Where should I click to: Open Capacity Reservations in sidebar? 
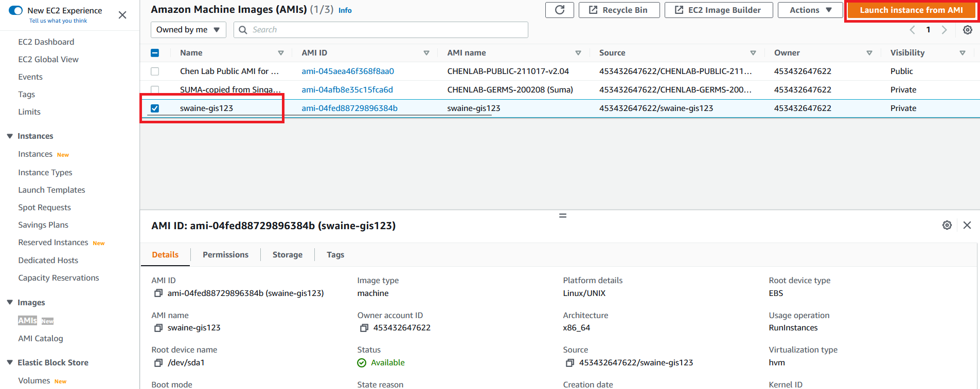pos(59,278)
